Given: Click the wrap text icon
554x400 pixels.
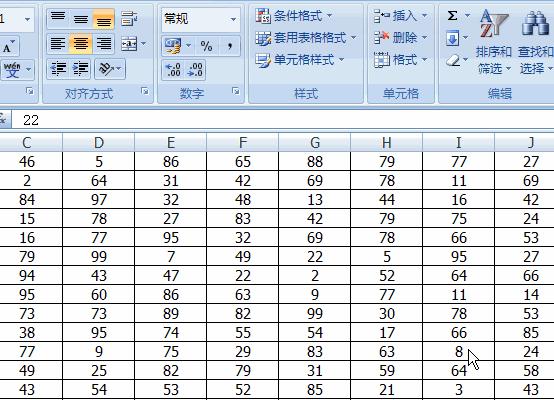Looking at the screenshot, I should click(129, 18).
